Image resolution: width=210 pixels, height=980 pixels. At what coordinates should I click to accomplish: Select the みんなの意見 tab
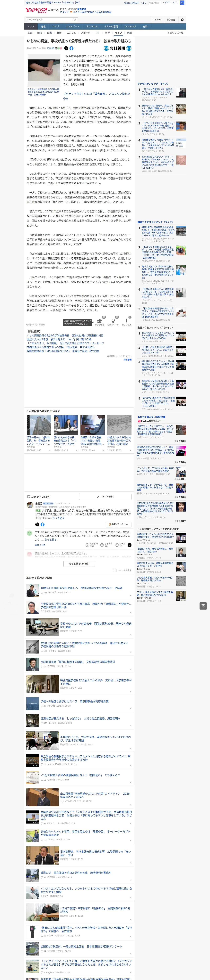tap(111, 27)
